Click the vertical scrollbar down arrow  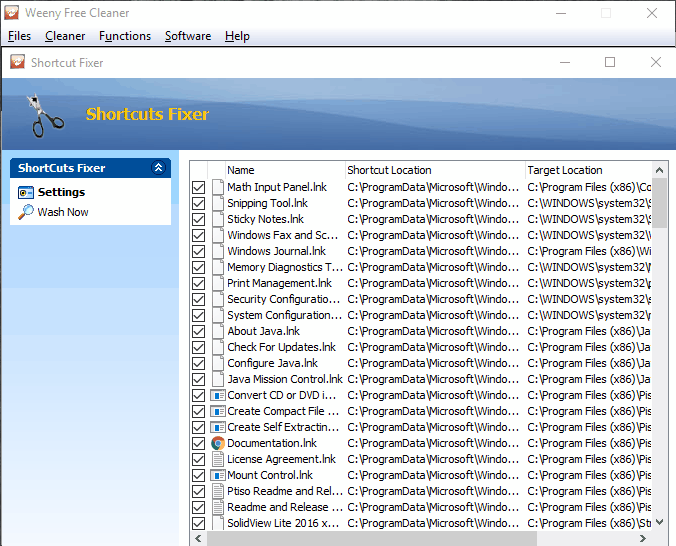tap(659, 522)
